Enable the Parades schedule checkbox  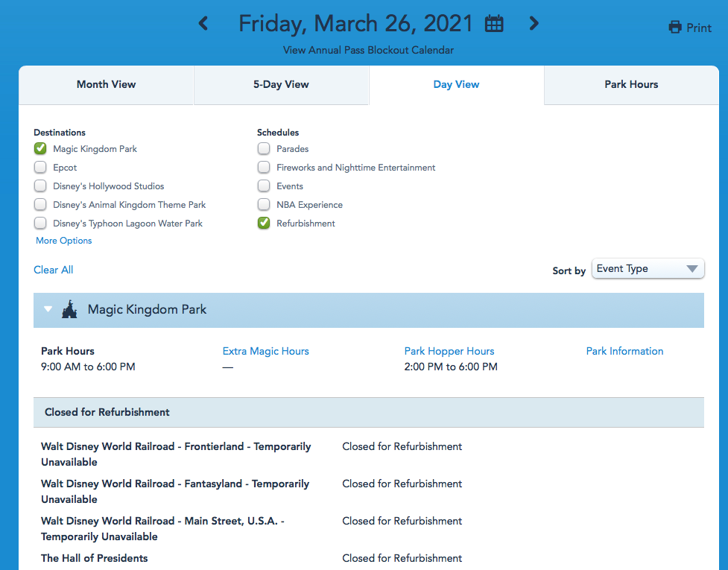pyautogui.click(x=264, y=148)
